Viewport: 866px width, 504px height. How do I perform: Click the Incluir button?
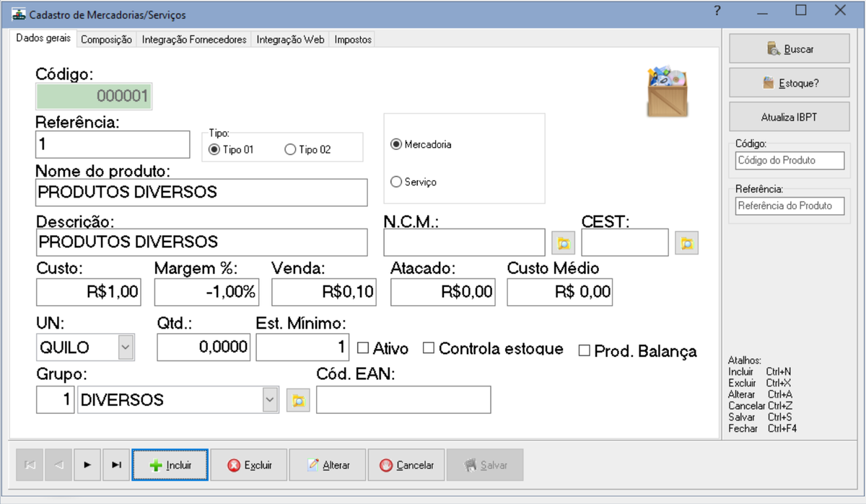pyautogui.click(x=170, y=465)
